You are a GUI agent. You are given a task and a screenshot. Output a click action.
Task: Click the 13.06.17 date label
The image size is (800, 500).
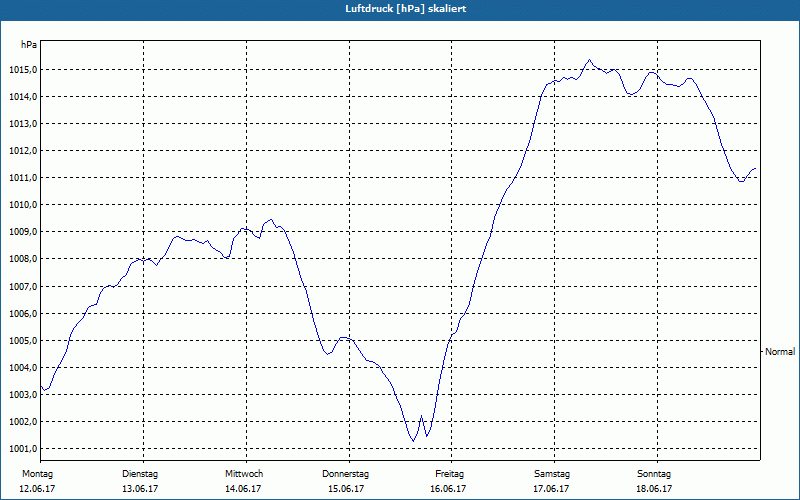coord(140,489)
